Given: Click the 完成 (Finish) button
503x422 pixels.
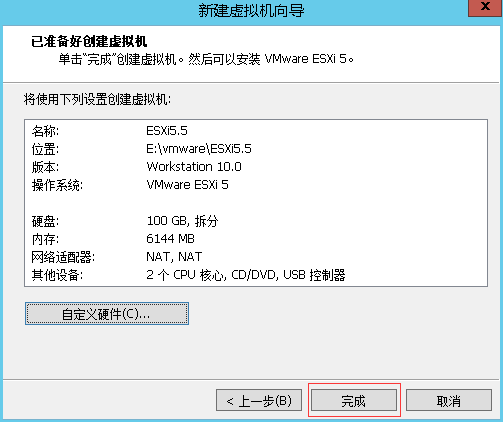Looking at the screenshot, I should point(354,400).
